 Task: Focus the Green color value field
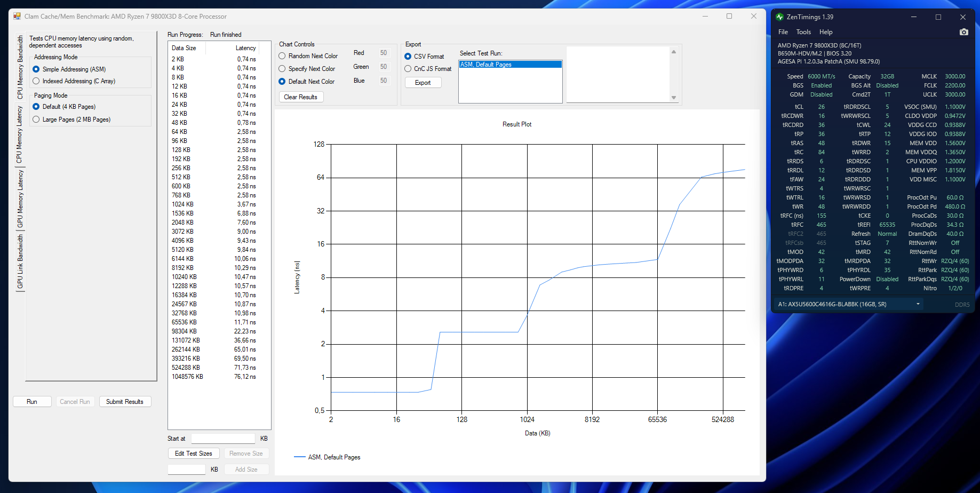pyautogui.click(x=384, y=67)
